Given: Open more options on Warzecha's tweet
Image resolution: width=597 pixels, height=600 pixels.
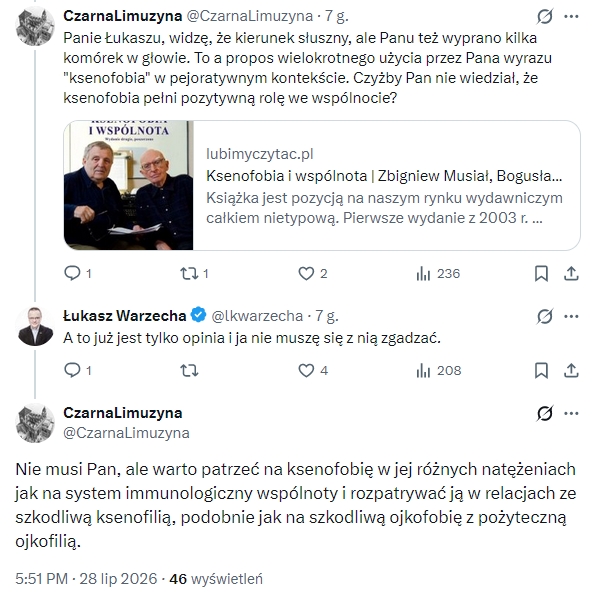Looking at the screenshot, I should tap(571, 316).
